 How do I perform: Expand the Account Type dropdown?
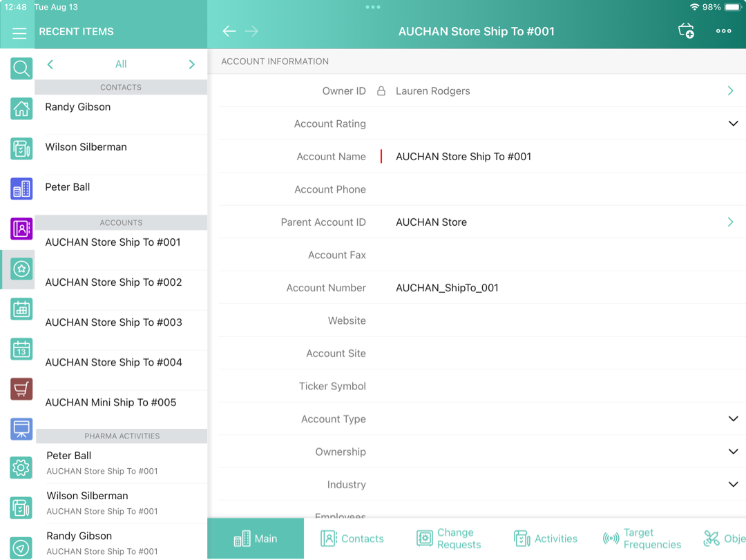pos(733,419)
